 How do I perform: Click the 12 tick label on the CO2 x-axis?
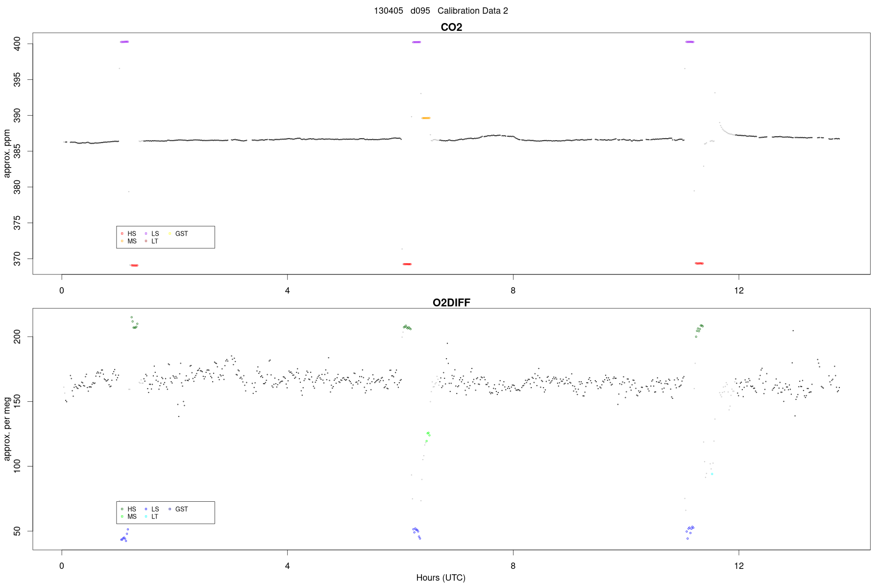[x=739, y=291]
